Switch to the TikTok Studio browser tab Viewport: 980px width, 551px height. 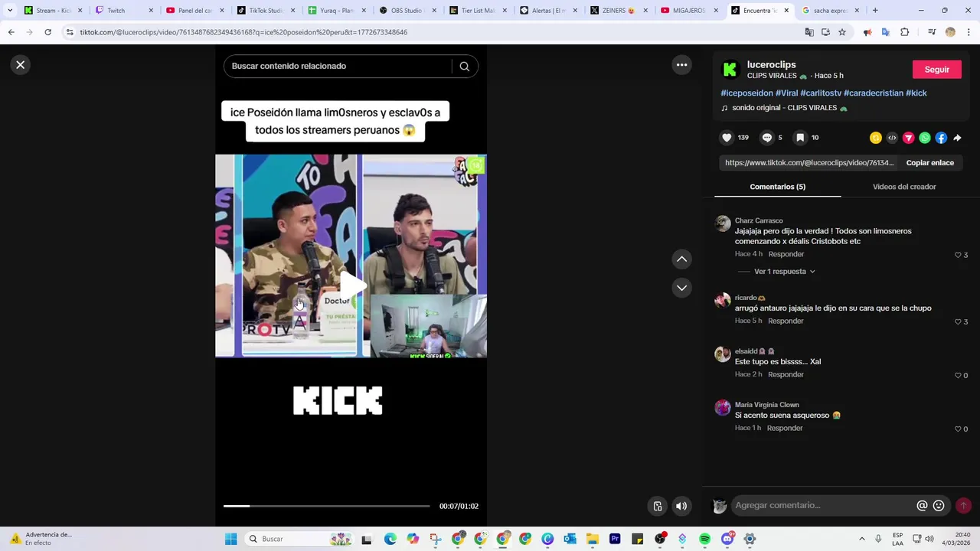point(266,11)
